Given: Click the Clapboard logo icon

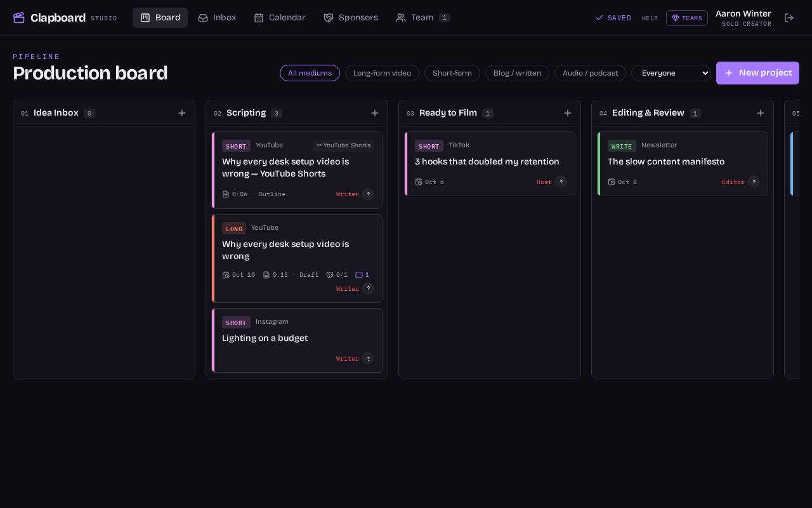Looking at the screenshot, I should point(19,18).
